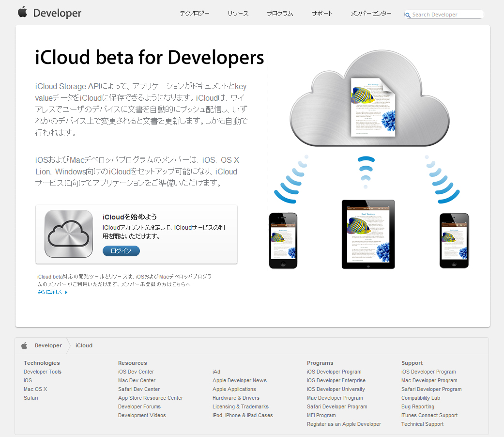Open the Mac OS X link
Screen dimensions: 504x437
click(x=35, y=389)
